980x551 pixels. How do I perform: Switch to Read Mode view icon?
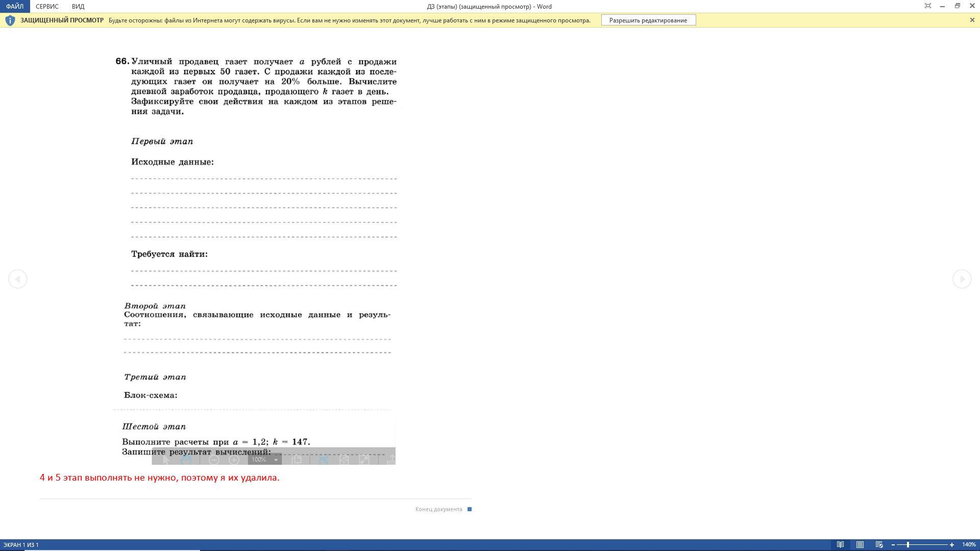click(x=840, y=544)
